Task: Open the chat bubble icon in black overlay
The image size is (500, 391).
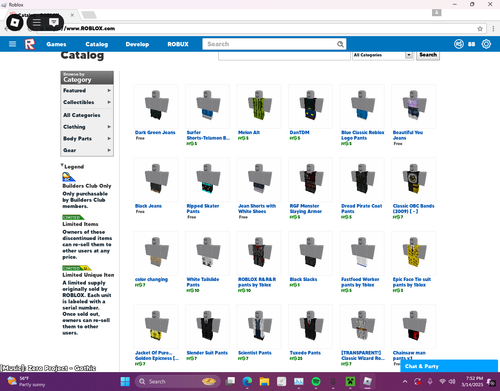Action: [x=53, y=22]
